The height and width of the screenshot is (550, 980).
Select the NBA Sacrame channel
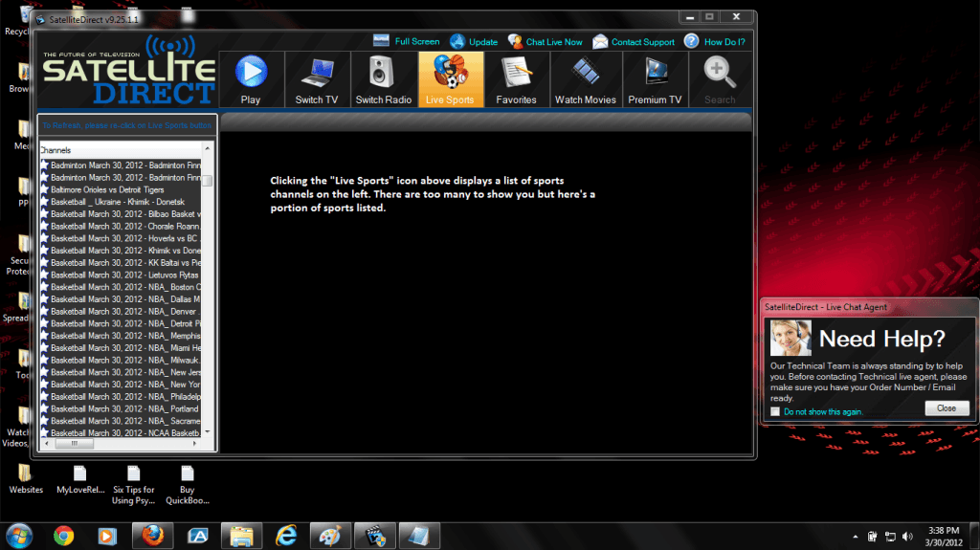tap(121, 421)
